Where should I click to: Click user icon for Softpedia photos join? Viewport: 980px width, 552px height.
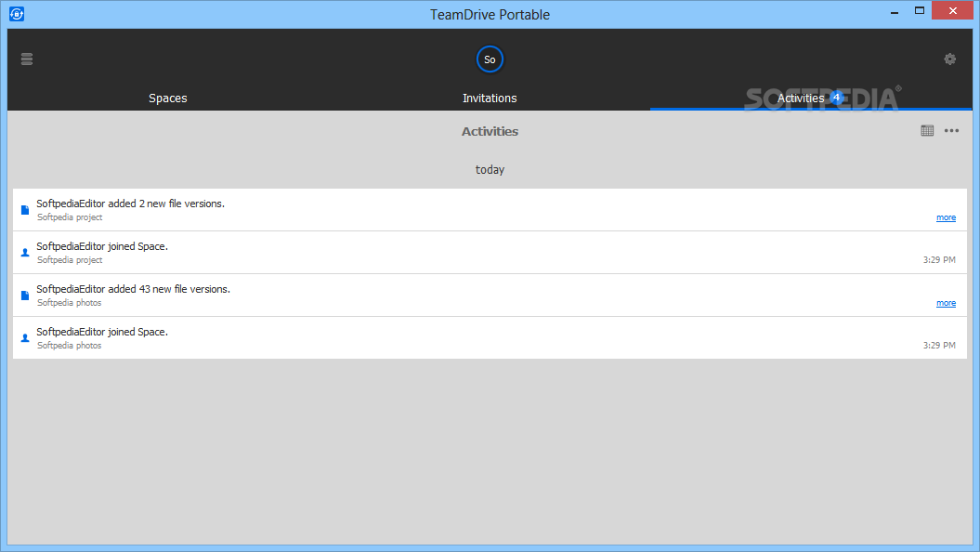point(25,337)
